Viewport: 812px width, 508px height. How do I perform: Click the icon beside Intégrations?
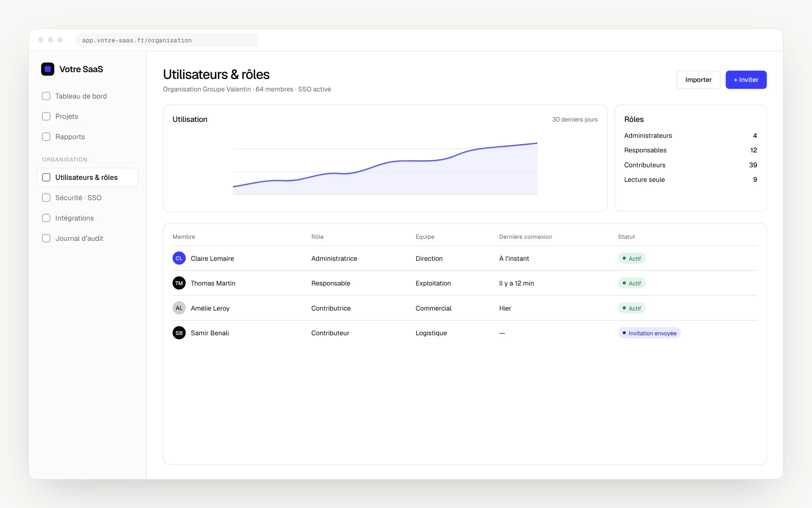(46, 218)
